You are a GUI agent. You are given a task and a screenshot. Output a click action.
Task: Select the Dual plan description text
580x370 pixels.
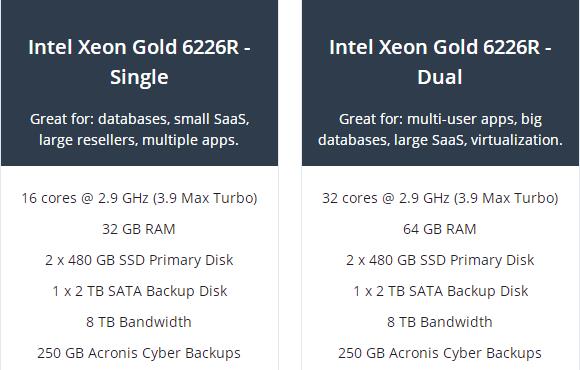point(440,130)
